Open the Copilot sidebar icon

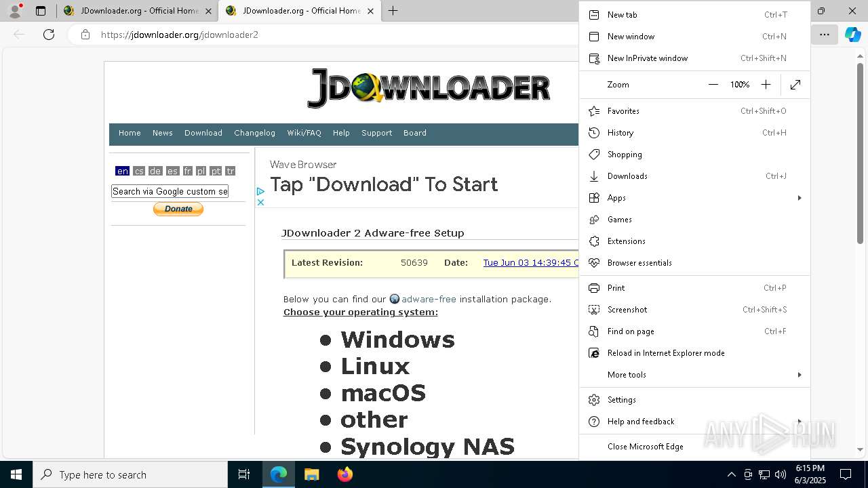(x=852, y=35)
